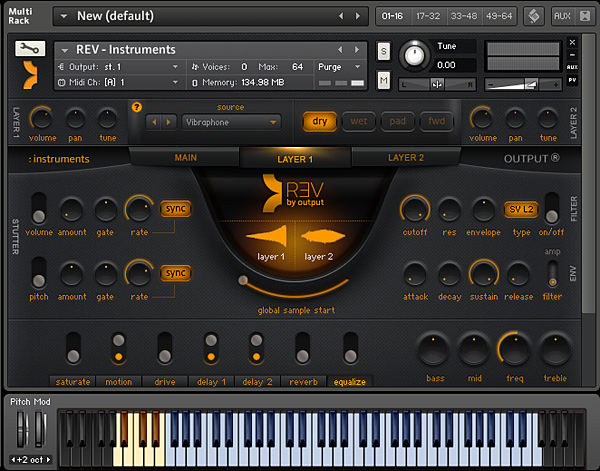Select the pad sample mode button

click(x=398, y=121)
